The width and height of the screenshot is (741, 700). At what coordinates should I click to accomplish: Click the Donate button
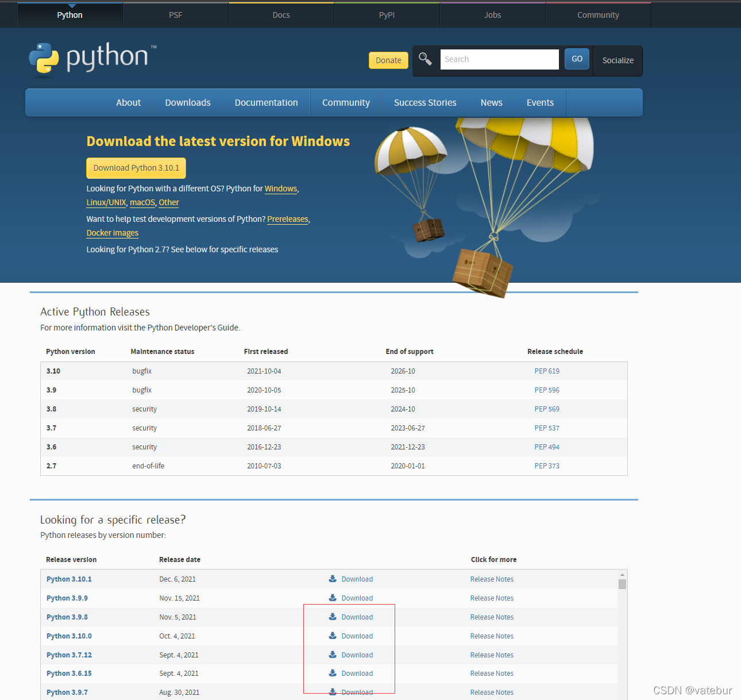pyautogui.click(x=389, y=60)
